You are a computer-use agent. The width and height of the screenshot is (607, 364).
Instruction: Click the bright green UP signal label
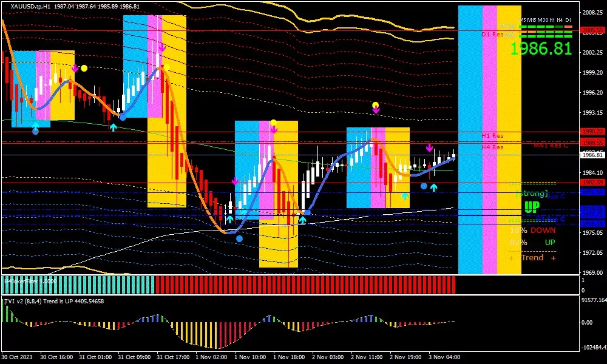[x=532, y=207]
